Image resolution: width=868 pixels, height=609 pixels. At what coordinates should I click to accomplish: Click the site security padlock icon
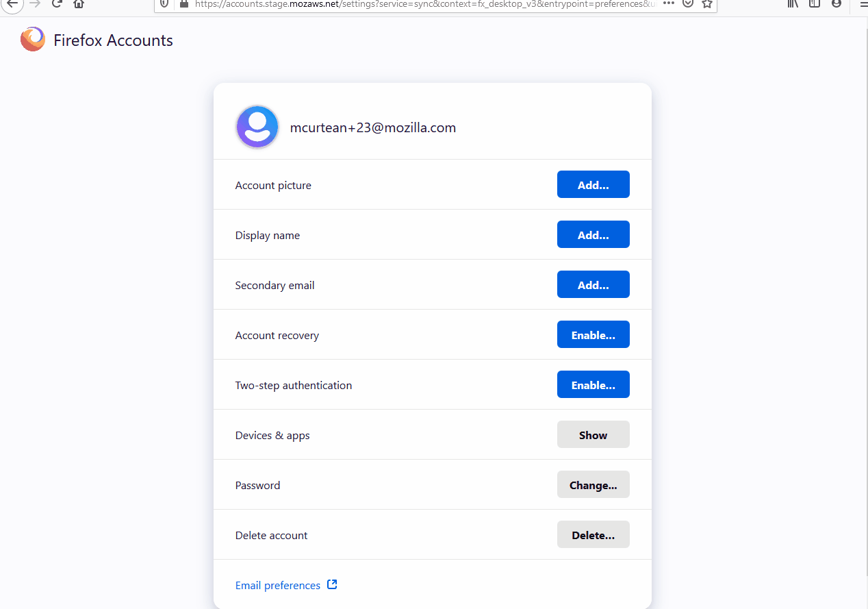(x=183, y=3)
